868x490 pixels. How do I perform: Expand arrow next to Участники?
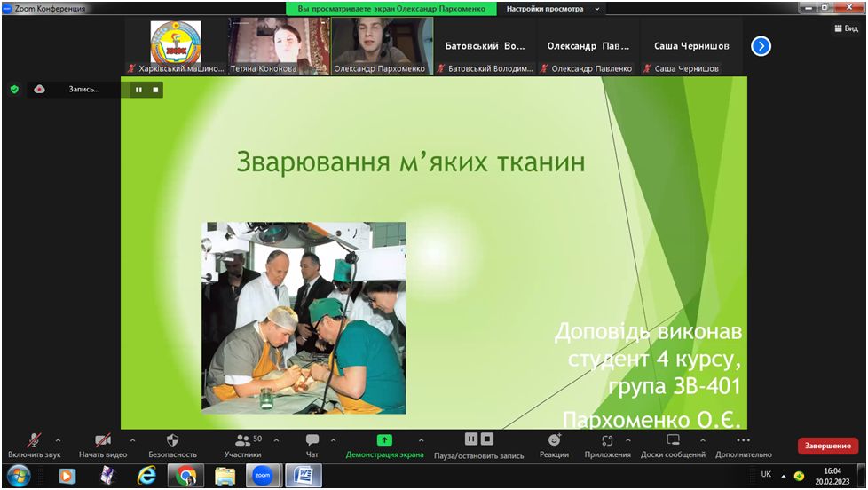point(276,440)
